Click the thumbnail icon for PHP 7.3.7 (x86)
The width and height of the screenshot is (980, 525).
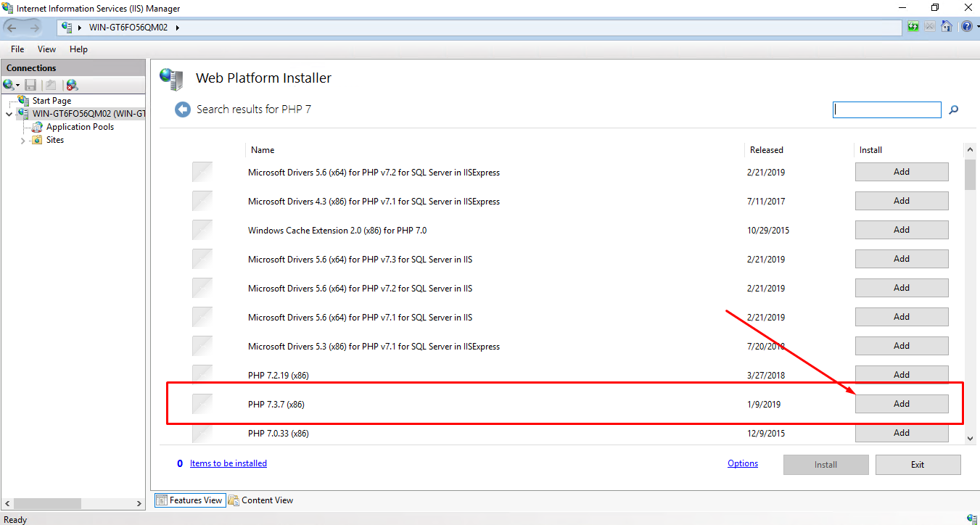pos(202,404)
